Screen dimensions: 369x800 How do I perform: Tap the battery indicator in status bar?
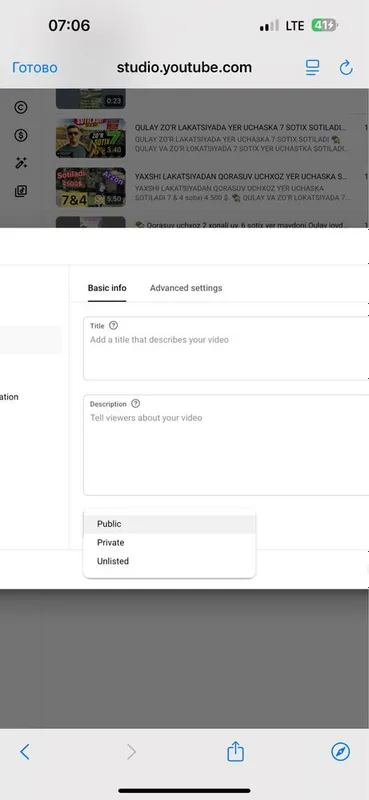point(325,26)
